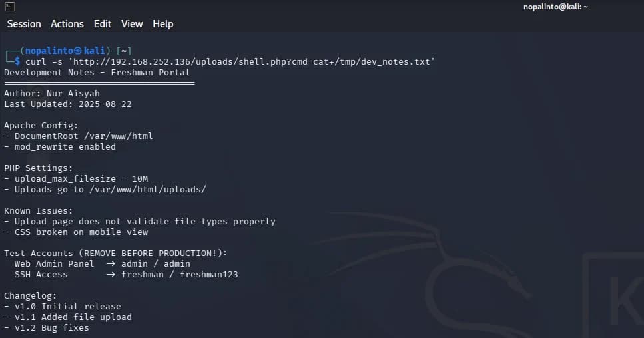Click the terminal icon in the title bar
Image resolution: width=644 pixels, height=338 pixels.
coord(10,7)
